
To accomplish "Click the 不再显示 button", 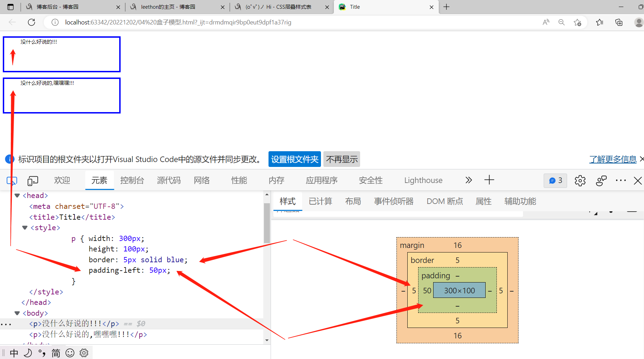I will (x=342, y=159).
